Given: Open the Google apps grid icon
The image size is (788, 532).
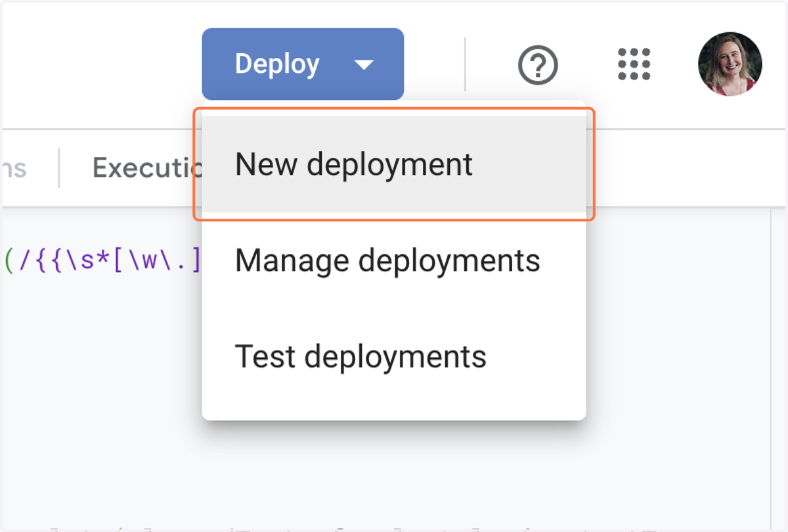Looking at the screenshot, I should (x=634, y=64).
